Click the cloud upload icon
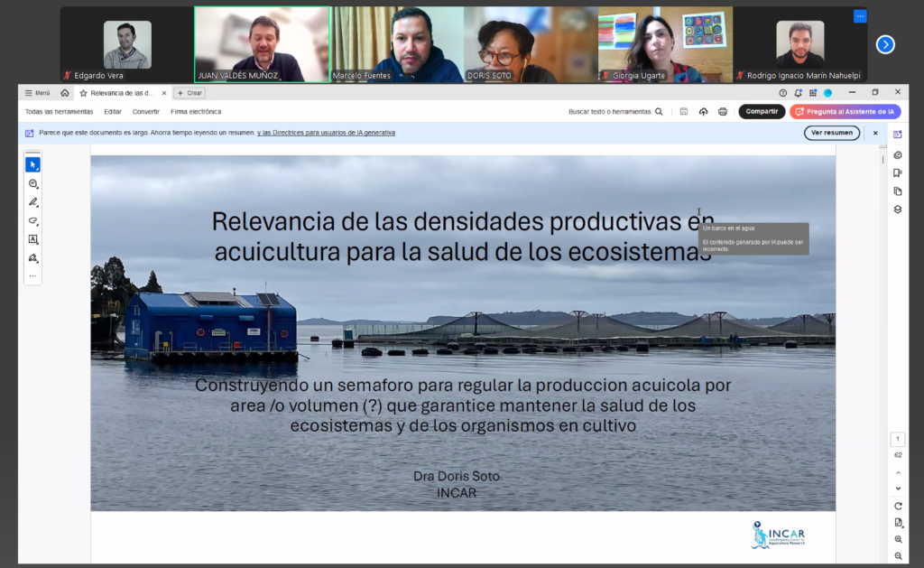The width and height of the screenshot is (924, 568). pos(704,112)
